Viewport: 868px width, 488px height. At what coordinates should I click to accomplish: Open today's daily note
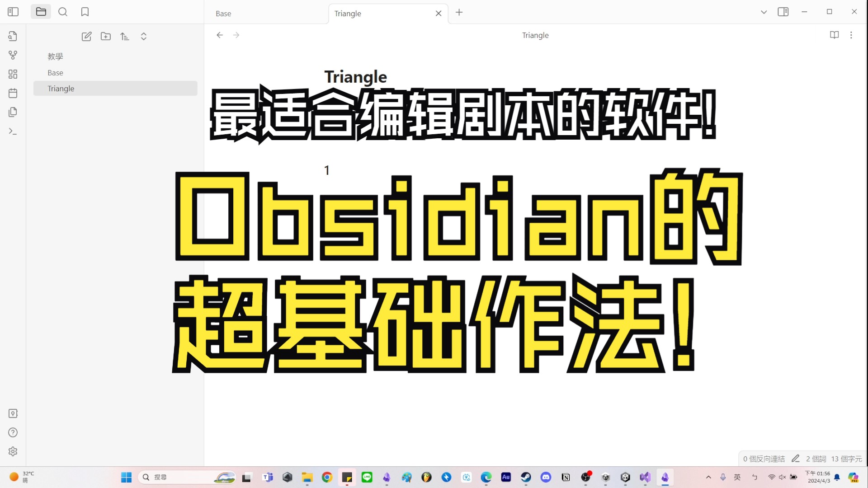(x=13, y=93)
